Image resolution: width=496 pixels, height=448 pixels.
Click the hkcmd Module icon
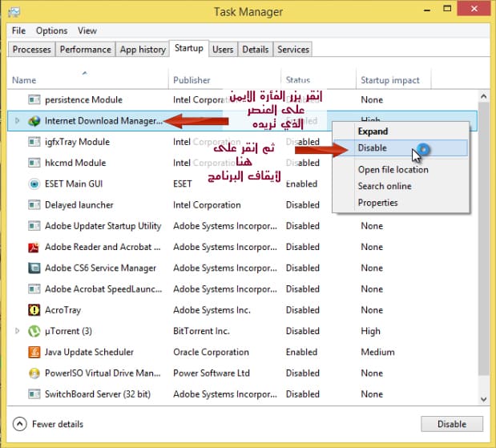(34, 163)
